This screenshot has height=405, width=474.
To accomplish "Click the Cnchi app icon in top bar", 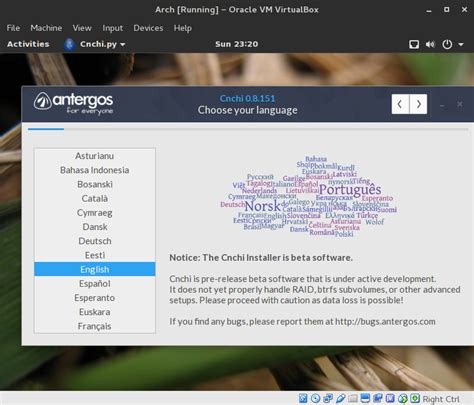I will (x=69, y=44).
